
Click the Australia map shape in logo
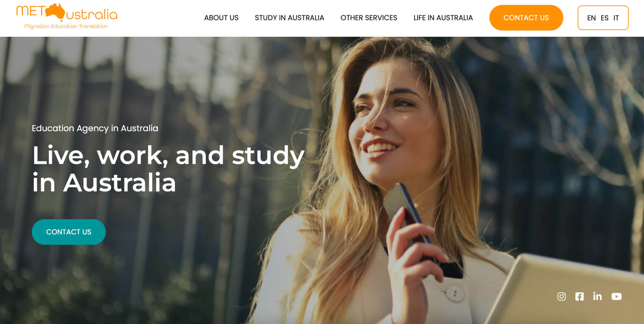click(x=55, y=12)
